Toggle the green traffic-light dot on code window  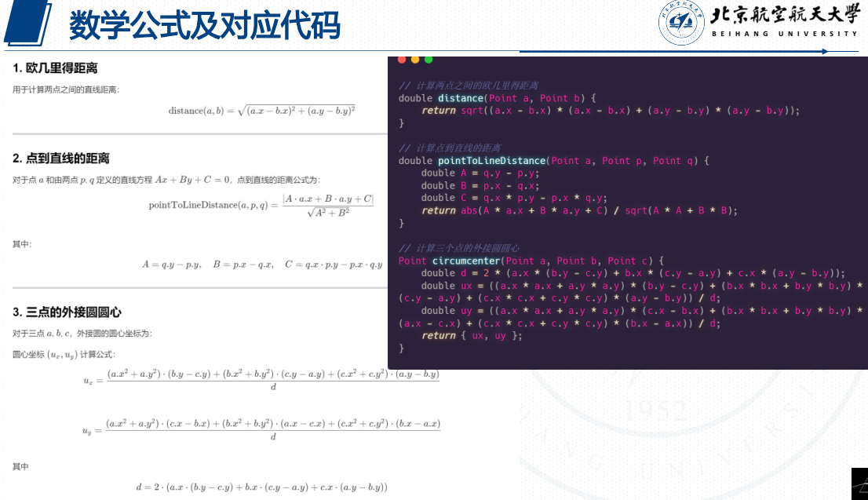point(428,59)
